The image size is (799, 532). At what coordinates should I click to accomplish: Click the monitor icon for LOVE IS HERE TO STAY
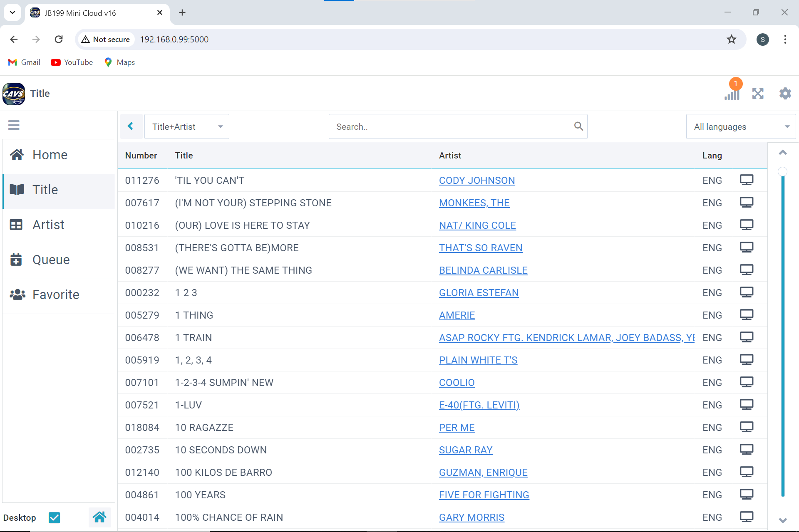pos(746,225)
